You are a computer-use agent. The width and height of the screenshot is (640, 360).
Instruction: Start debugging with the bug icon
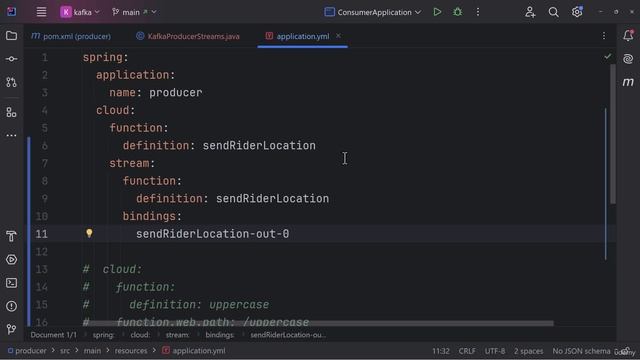458,12
